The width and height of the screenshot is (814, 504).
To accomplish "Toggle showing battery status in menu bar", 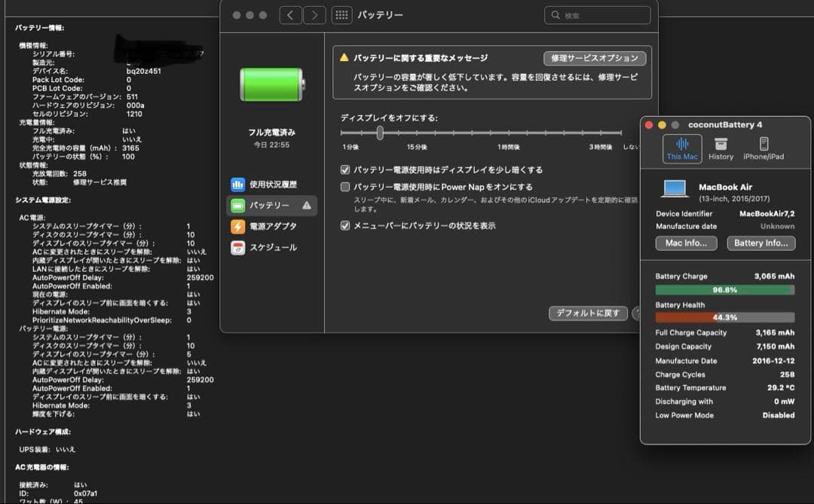I will pos(344,226).
